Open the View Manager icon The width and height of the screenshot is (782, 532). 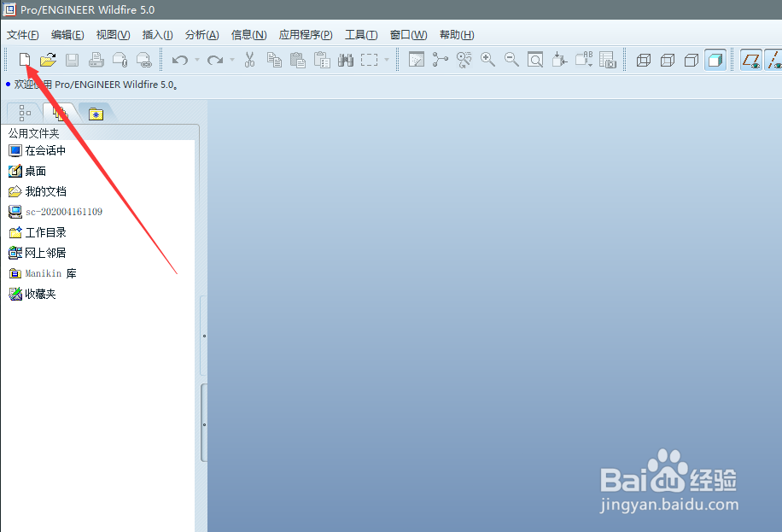tap(608, 60)
